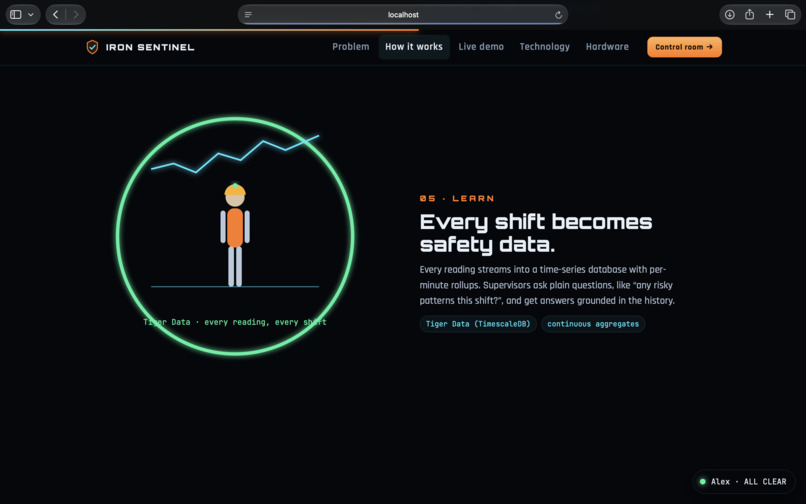This screenshot has width=806, height=504.
Task: Navigate to the Problem section
Action: (x=351, y=47)
